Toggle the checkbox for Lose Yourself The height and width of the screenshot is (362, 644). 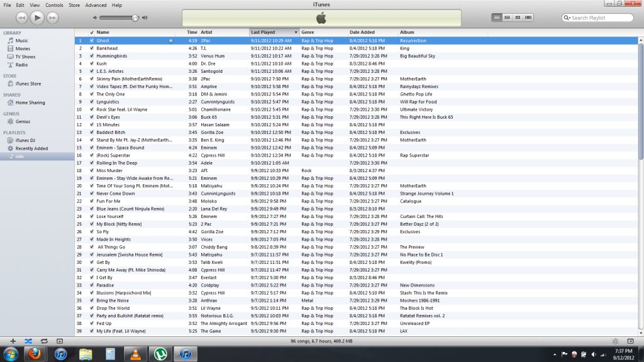click(92, 216)
